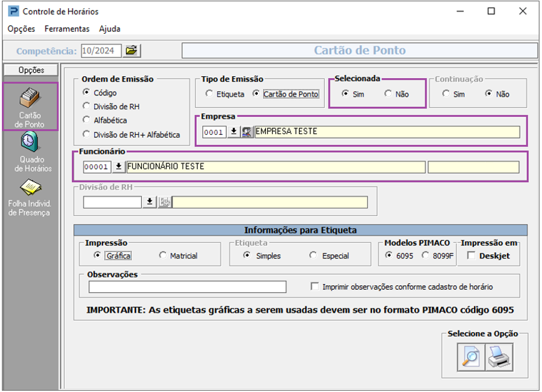The width and height of the screenshot is (542, 392).
Task: Open Folha Individ. de Presença icon
Action: click(x=31, y=187)
